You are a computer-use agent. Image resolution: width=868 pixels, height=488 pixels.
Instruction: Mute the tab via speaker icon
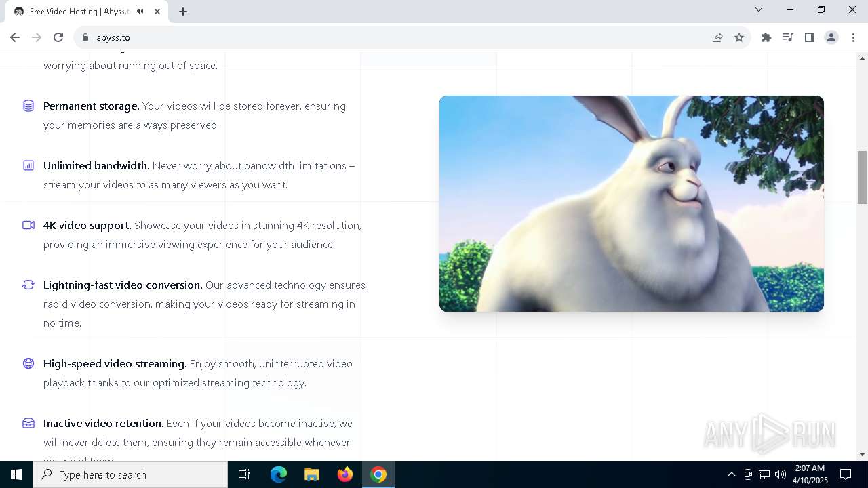coord(140,12)
